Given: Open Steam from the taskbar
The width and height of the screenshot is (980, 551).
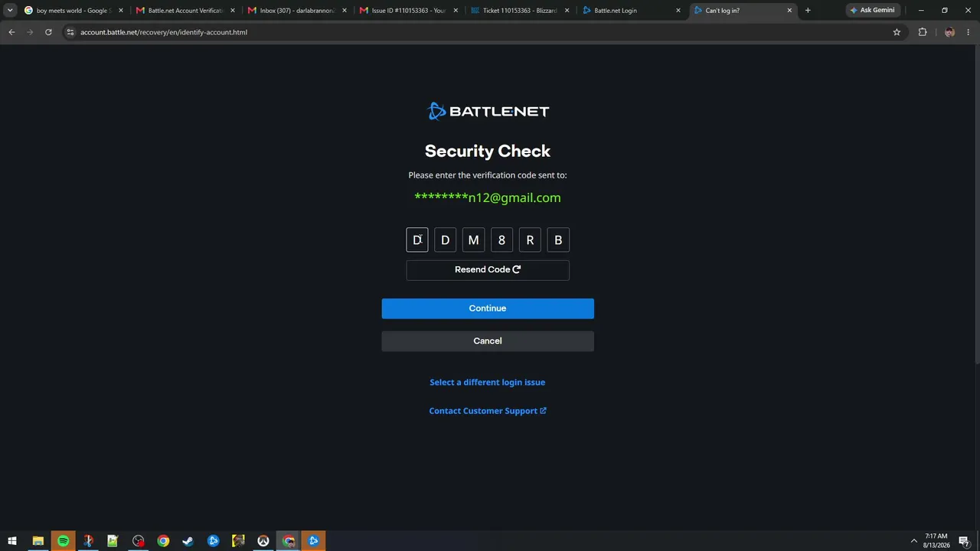Looking at the screenshot, I should 188,541.
